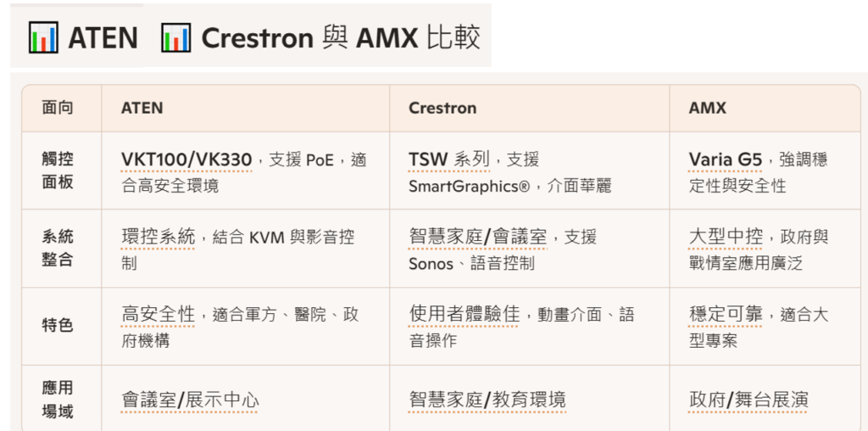Click the 高安全性 underlined term
The image size is (868, 431).
point(159,315)
